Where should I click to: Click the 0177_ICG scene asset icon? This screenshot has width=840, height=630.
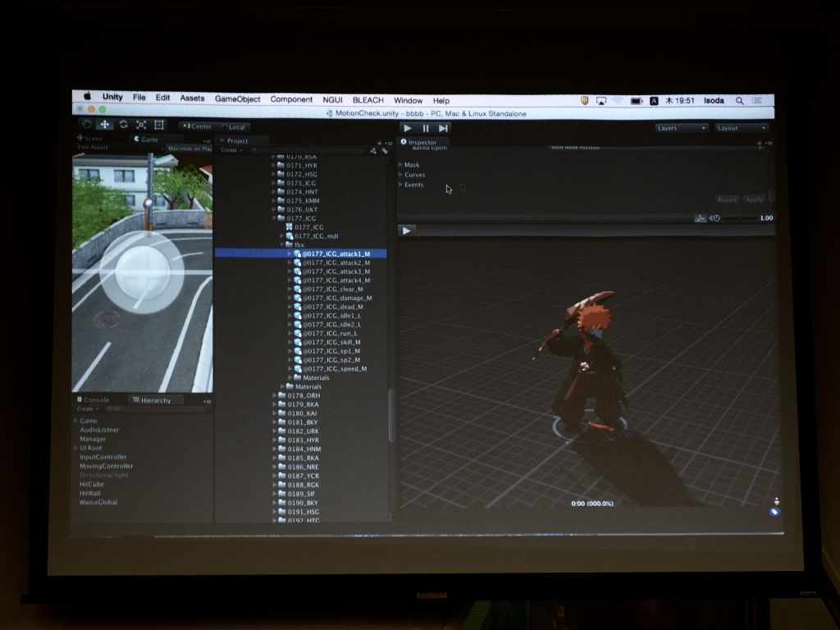[289, 227]
